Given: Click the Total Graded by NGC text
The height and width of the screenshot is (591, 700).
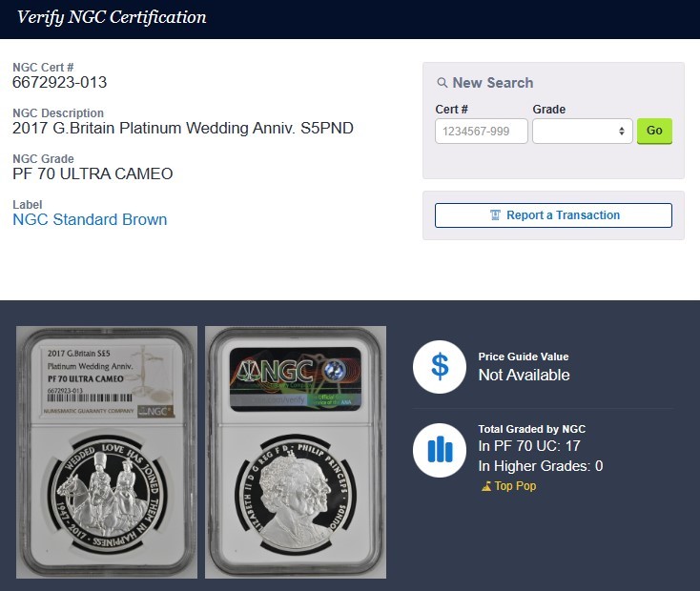Looking at the screenshot, I should [532, 429].
